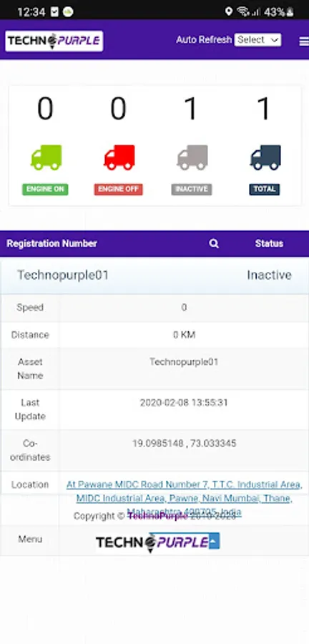309x644 pixels.
Task: Select the ENGINE OFF badge
Action: (x=119, y=190)
